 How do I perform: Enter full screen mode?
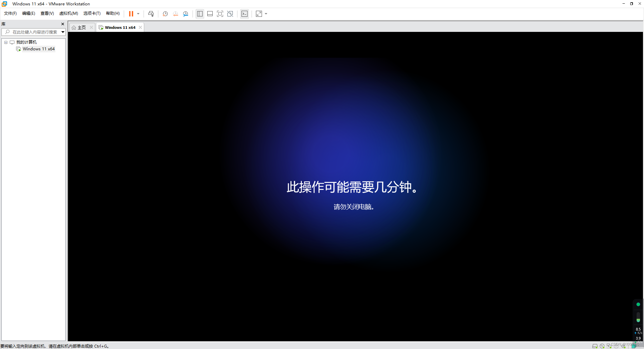[x=220, y=14]
